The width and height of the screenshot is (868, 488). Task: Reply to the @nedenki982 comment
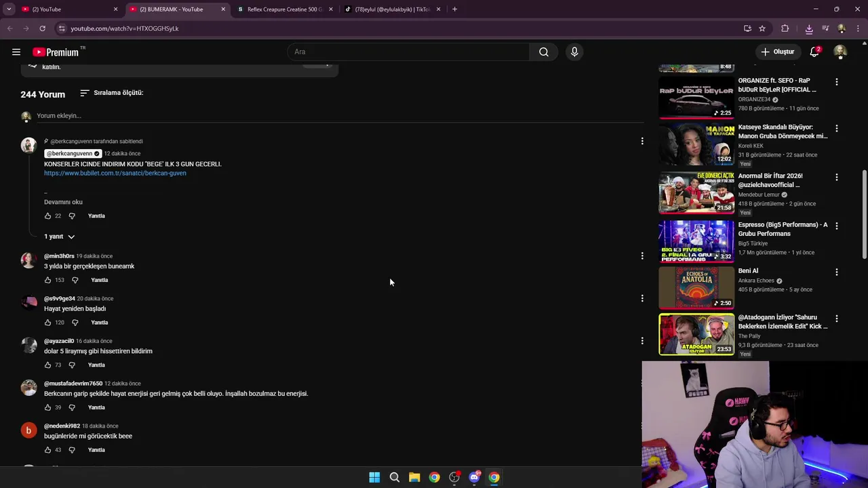click(96, 450)
